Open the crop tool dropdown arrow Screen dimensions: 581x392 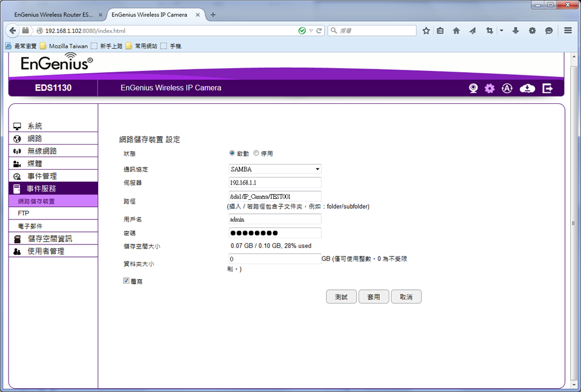[502, 31]
